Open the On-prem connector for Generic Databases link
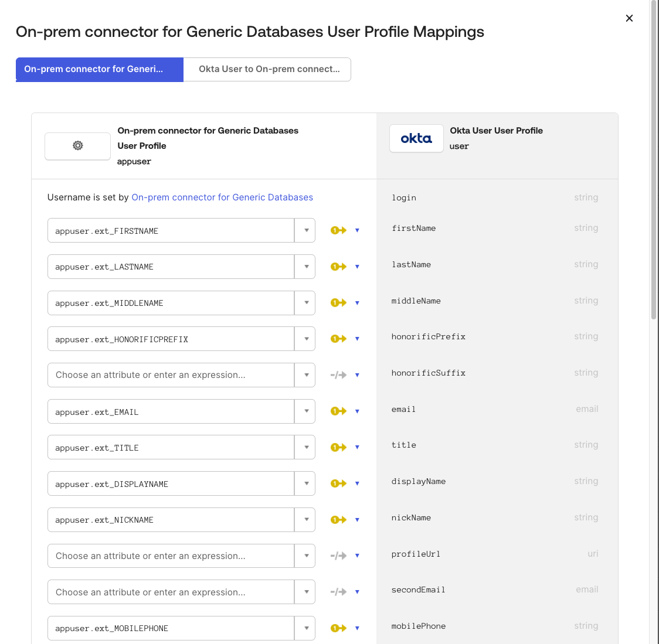 click(222, 197)
